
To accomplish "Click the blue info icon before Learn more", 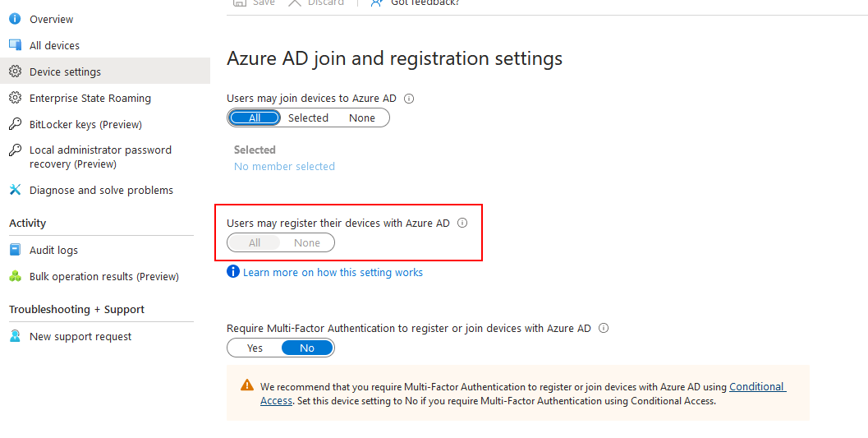I will pos(233,271).
